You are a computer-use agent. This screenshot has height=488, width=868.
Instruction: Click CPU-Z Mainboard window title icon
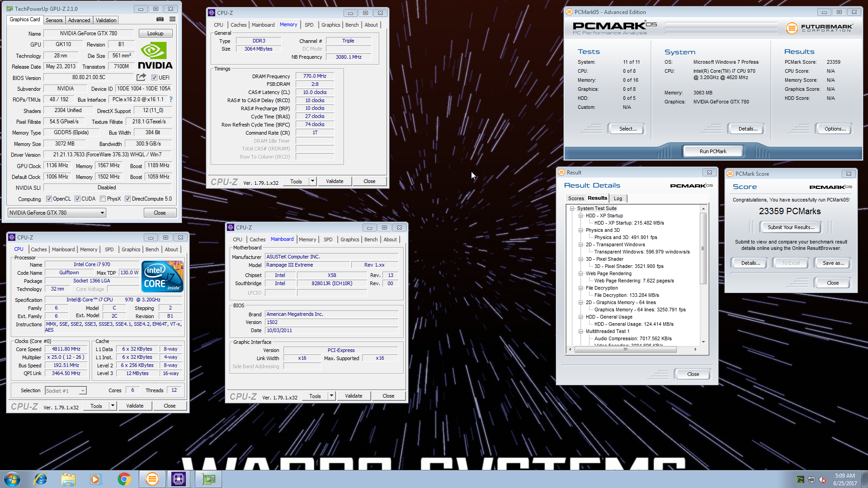point(231,227)
